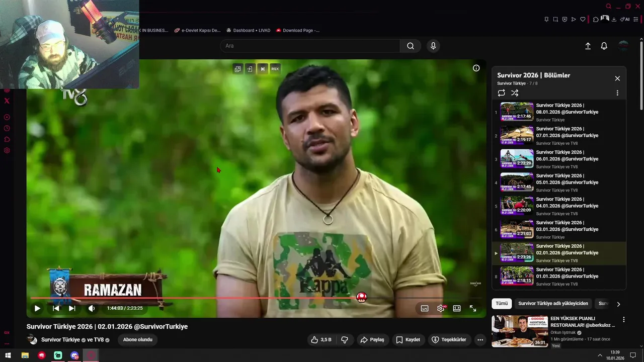Open X (Twitter) in browser sidebar
Screen dimensions: 644x362
(x=7, y=101)
